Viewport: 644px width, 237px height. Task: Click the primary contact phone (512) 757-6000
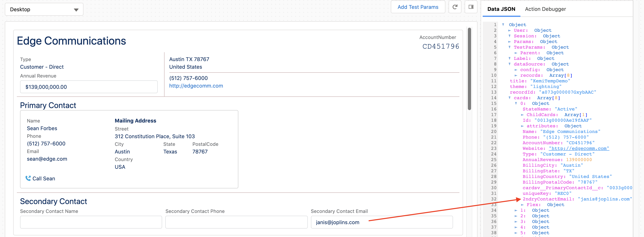46,144
